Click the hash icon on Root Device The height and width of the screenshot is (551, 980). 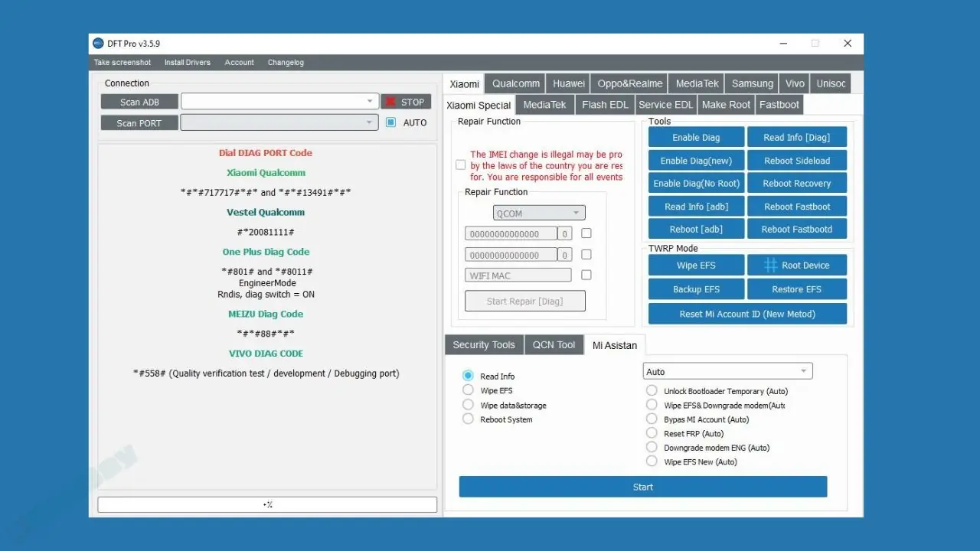pos(771,266)
